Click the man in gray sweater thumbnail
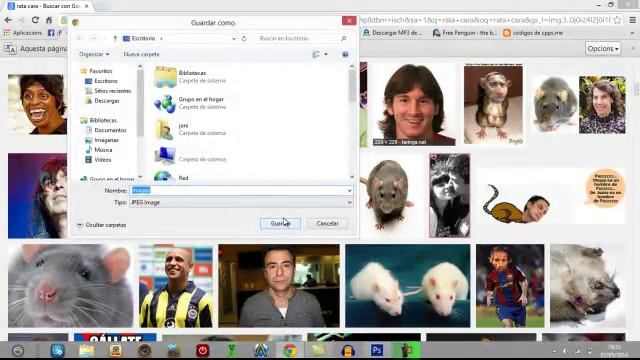Viewport: 640px width, 360px height. point(279,286)
